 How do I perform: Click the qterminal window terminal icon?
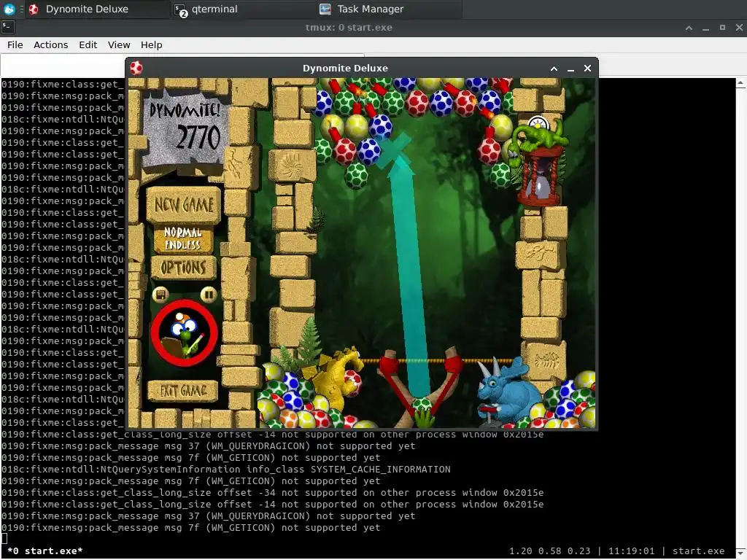click(x=8, y=27)
